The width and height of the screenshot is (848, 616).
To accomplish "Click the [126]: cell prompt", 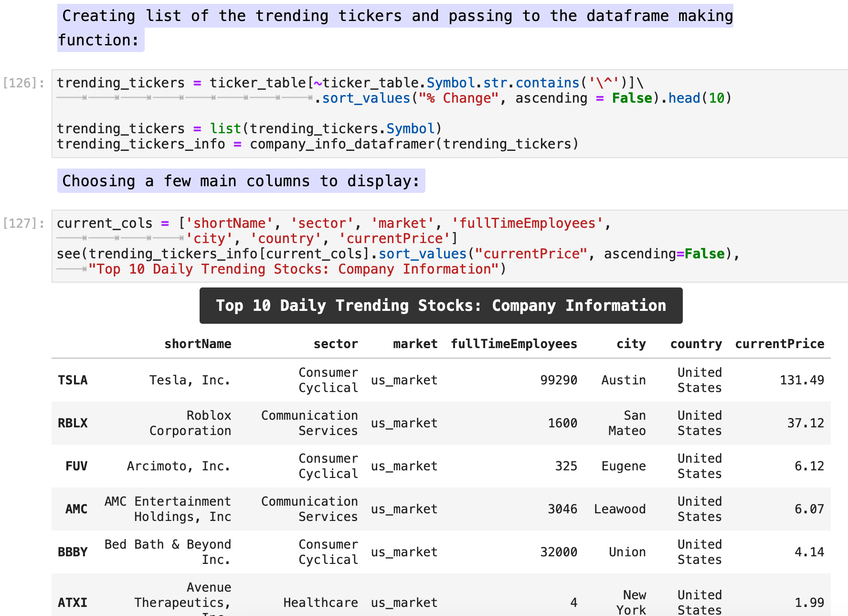I will 24,83.
